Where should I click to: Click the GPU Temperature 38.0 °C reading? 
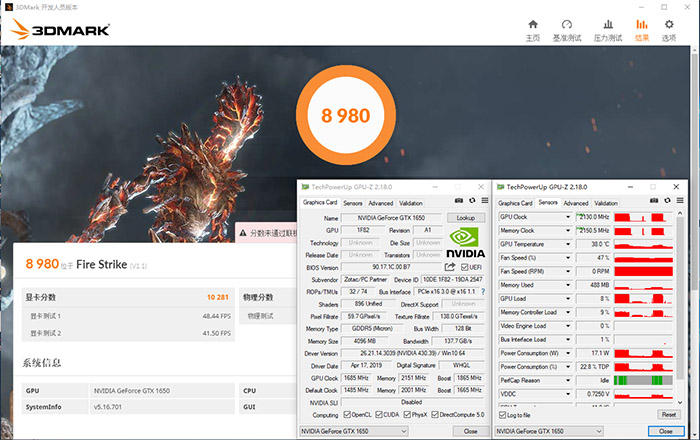[x=593, y=244]
